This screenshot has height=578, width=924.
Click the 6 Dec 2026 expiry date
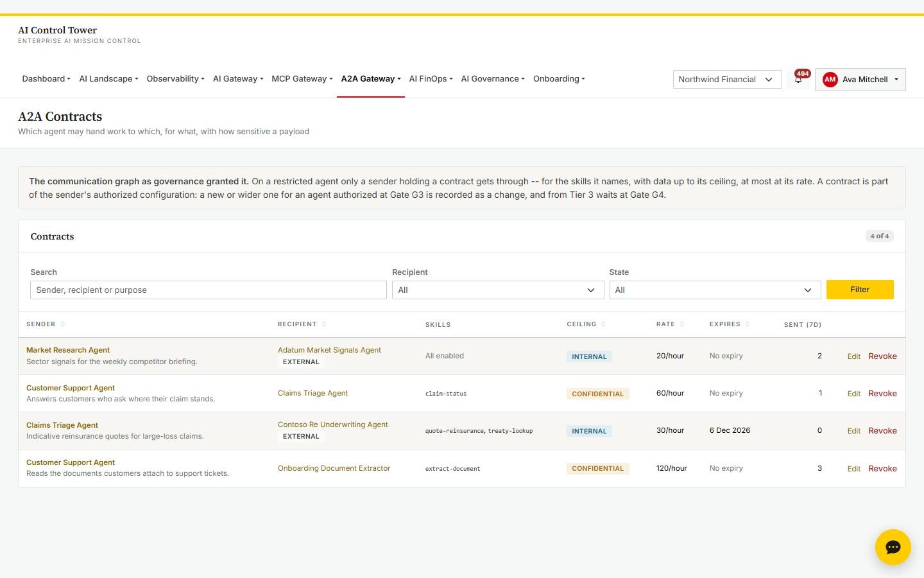tap(730, 430)
